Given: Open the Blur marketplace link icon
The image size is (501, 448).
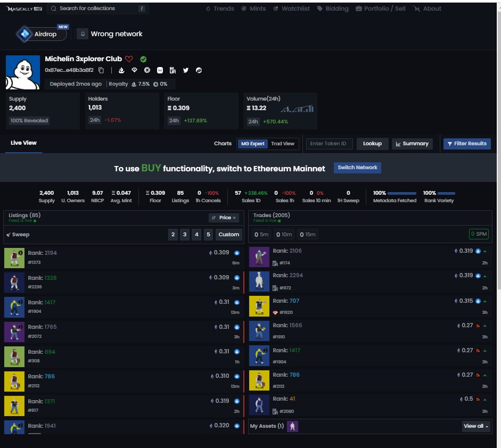Looking at the screenshot, I should 173,70.
